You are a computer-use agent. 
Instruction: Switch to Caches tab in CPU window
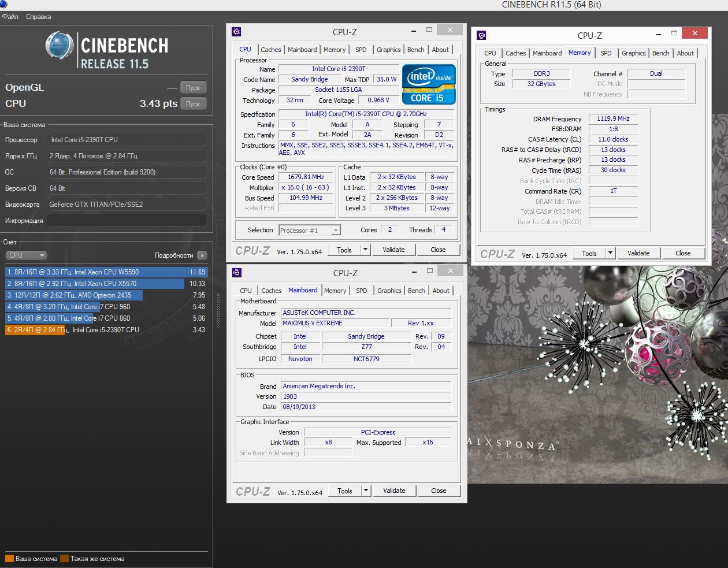coord(270,50)
